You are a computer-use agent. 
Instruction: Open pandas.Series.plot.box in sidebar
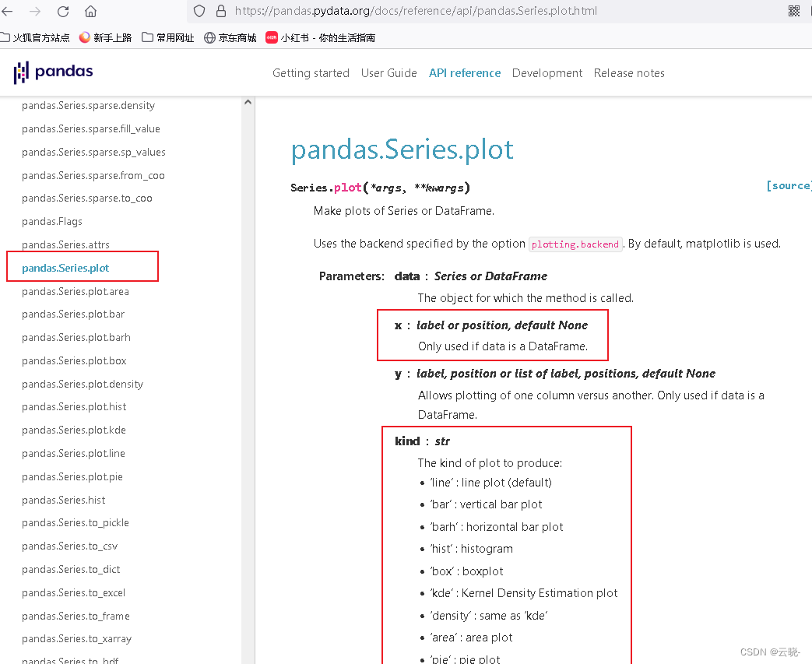pyautogui.click(x=74, y=361)
